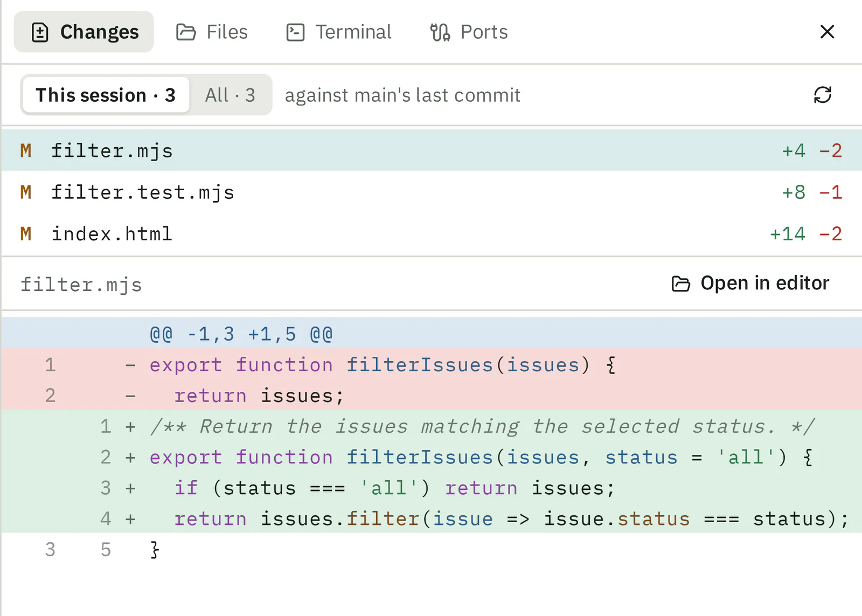Click the 'Open in editor' button

tap(750, 283)
